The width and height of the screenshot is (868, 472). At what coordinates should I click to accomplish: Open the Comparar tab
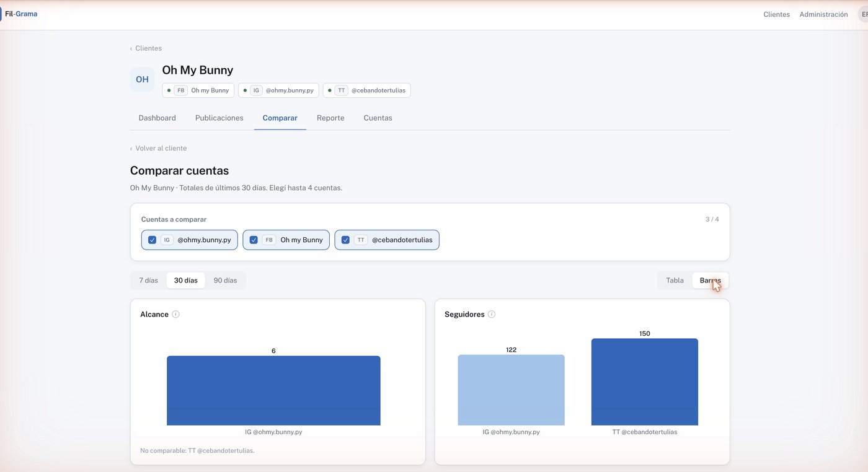(280, 118)
